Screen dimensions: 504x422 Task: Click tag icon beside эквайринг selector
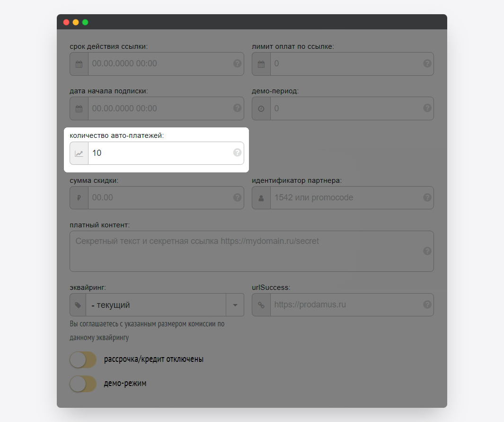click(x=78, y=305)
